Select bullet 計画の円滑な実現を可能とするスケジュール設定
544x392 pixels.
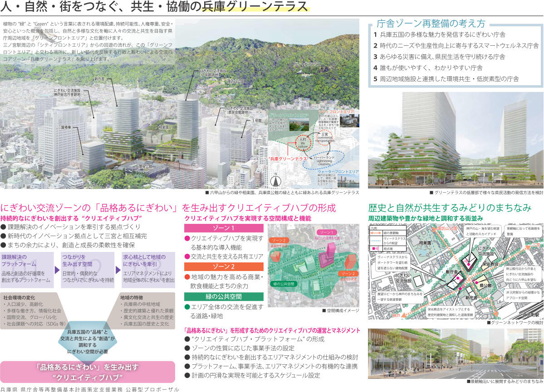pyautogui.click(x=252, y=375)
